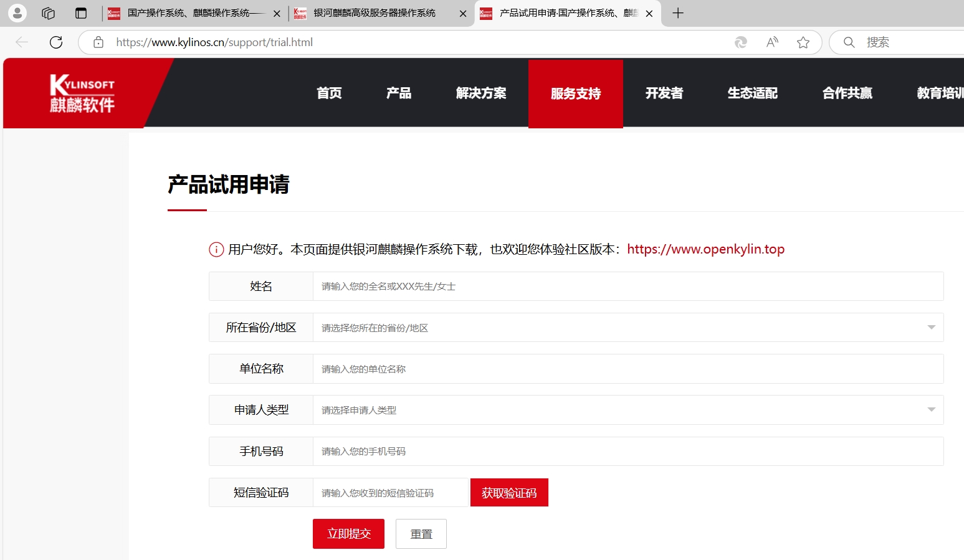964x560 pixels.
Task: Open the 合作共赢 nav menu
Action: pos(847,93)
